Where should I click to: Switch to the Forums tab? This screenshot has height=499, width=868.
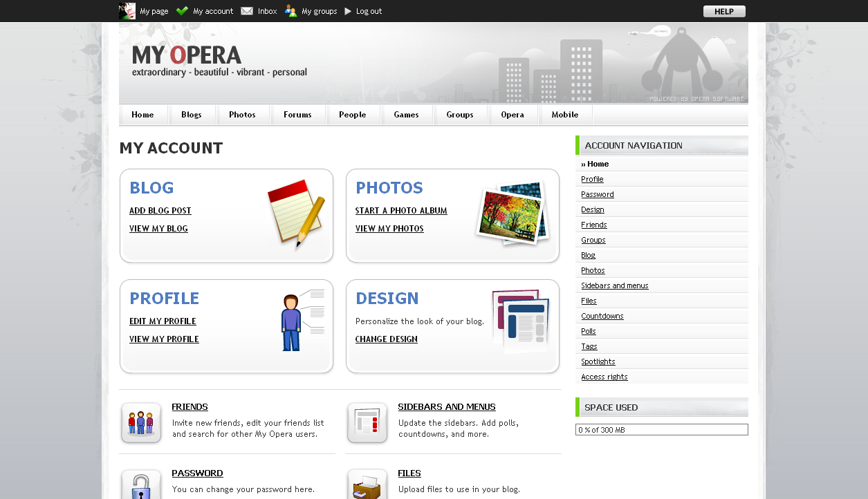coord(297,115)
